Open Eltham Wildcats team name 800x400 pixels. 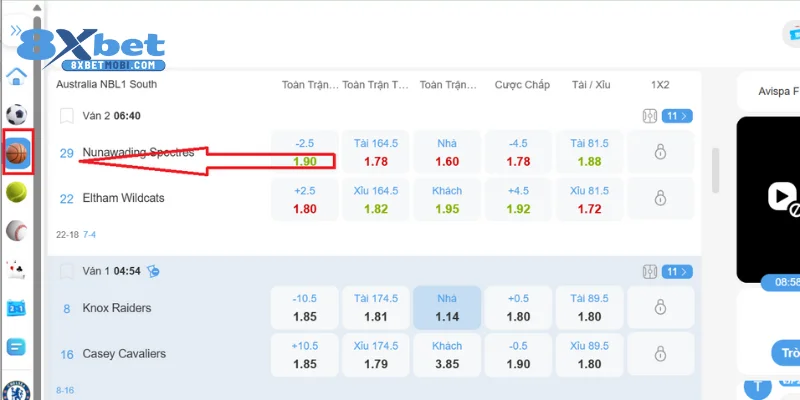pos(123,198)
